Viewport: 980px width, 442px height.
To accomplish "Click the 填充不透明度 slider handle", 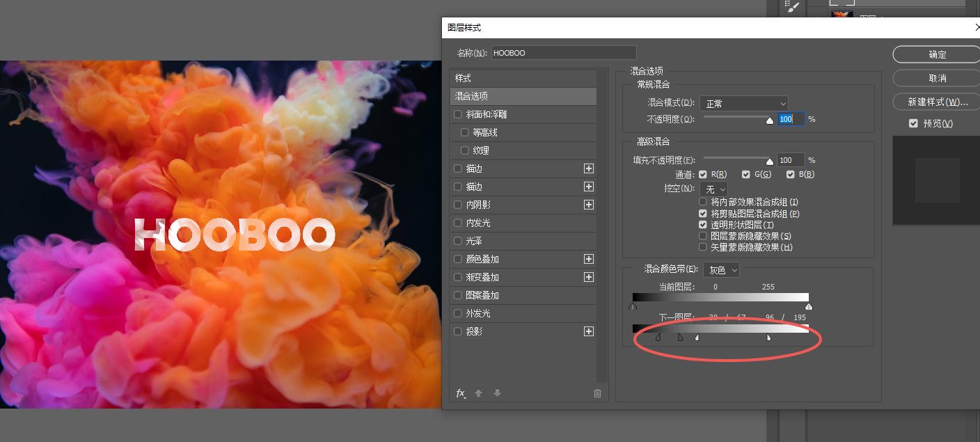I will pos(770,161).
